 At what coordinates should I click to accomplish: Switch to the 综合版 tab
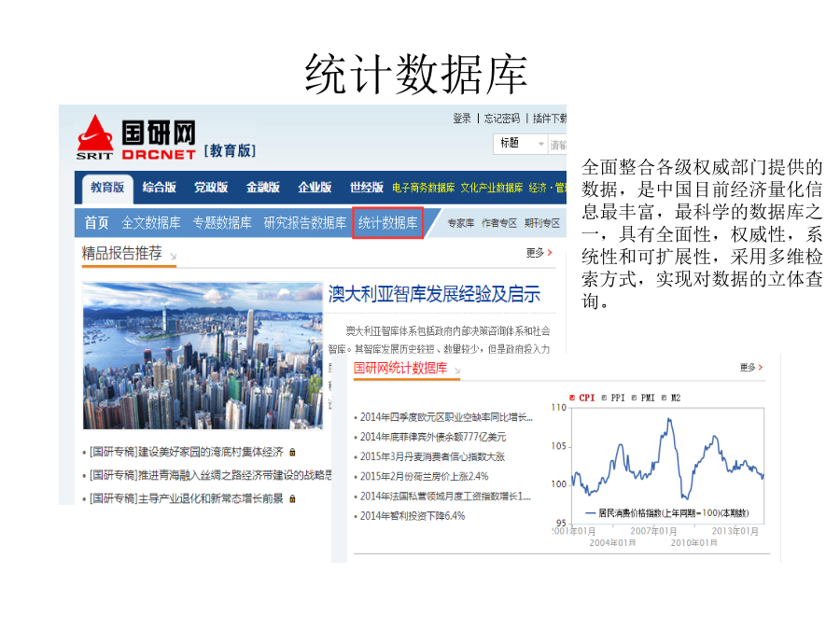(159, 188)
